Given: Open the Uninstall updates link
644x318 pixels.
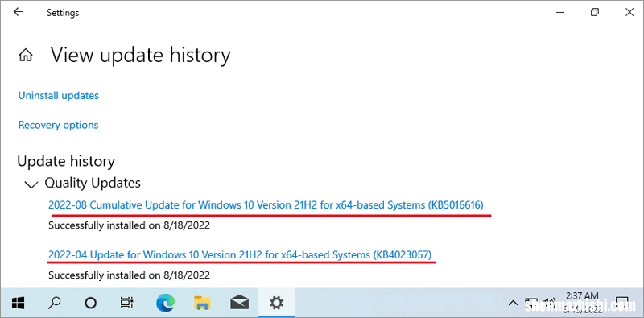Looking at the screenshot, I should pos(58,96).
